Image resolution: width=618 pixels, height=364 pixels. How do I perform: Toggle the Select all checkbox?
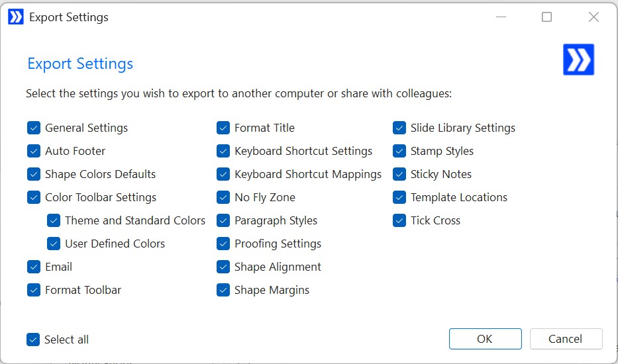pos(33,340)
